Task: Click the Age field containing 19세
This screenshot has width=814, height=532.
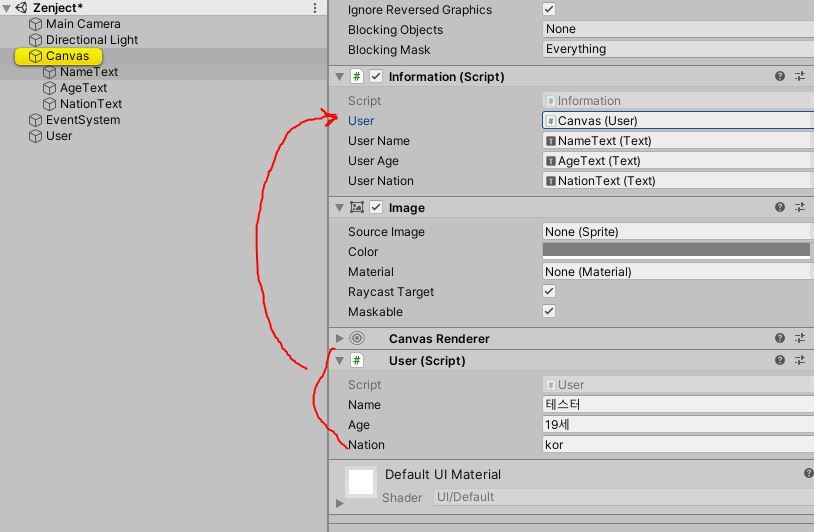Action: [x=678, y=425]
